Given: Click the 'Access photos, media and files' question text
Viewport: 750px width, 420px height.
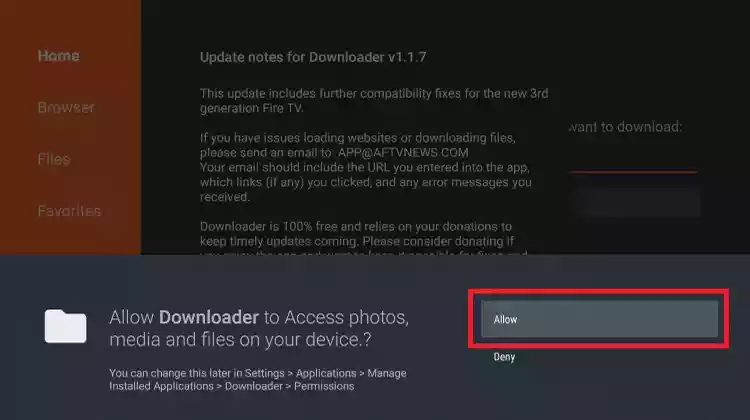Looking at the screenshot, I should (x=259, y=328).
